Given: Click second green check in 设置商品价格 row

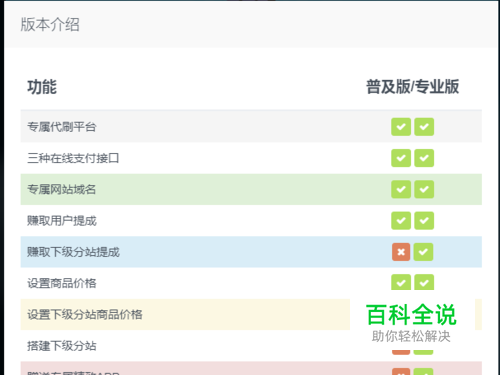Looking at the screenshot, I should 424,282.
